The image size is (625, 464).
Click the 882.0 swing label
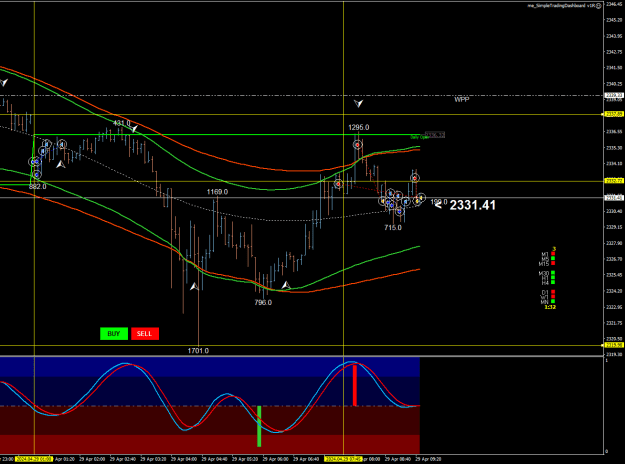tap(37, 187)
